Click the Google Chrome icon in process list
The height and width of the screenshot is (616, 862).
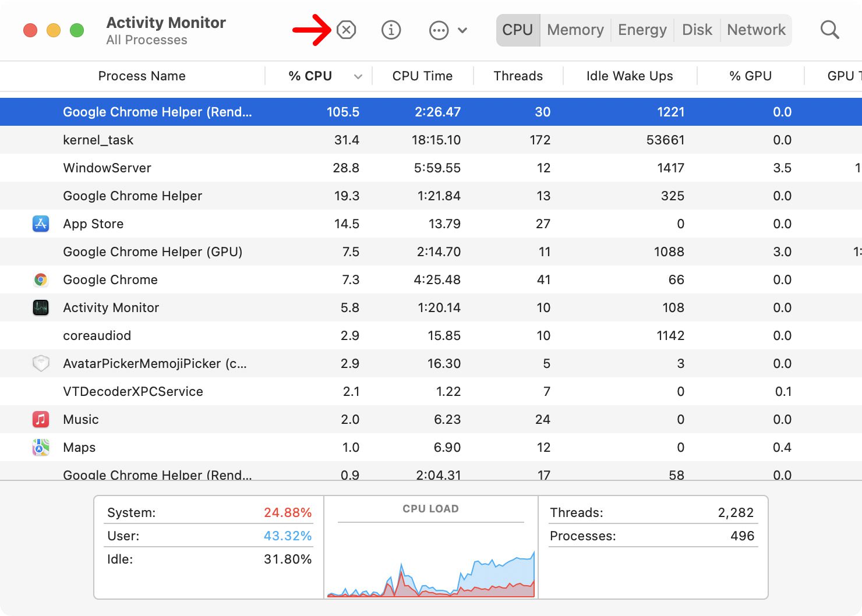pyautogui.click(x=41, y=279)
